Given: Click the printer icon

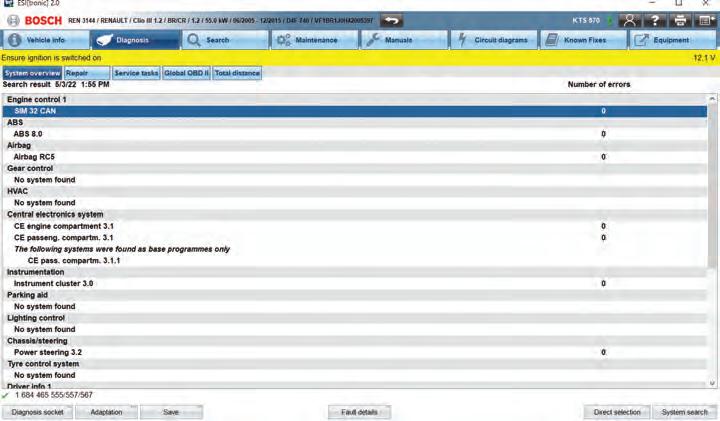Looking at the screenshot, I should click(680, 21).
